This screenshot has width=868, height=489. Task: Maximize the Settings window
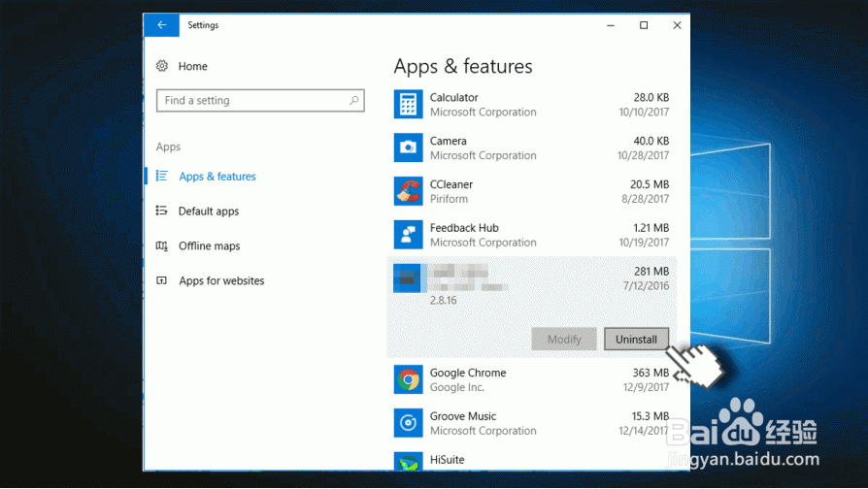(644, 25)
